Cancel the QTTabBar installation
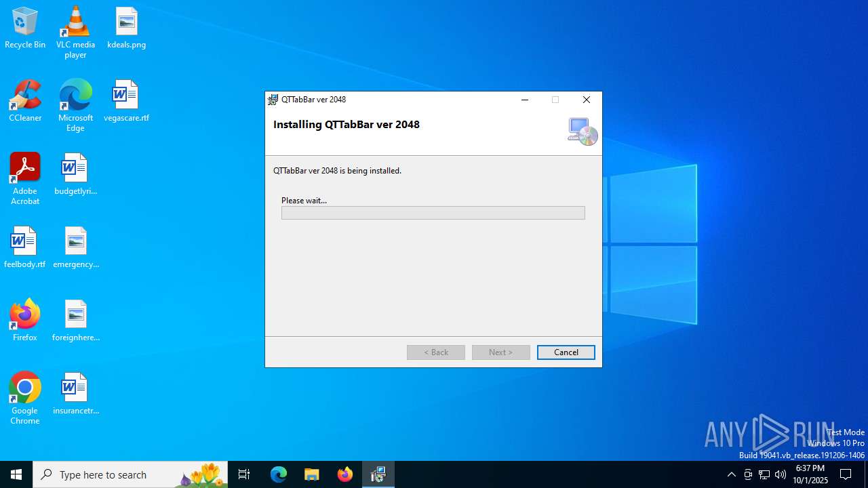Screen dimensions: 868x488 pyautogui.click(x=566, y=352)
